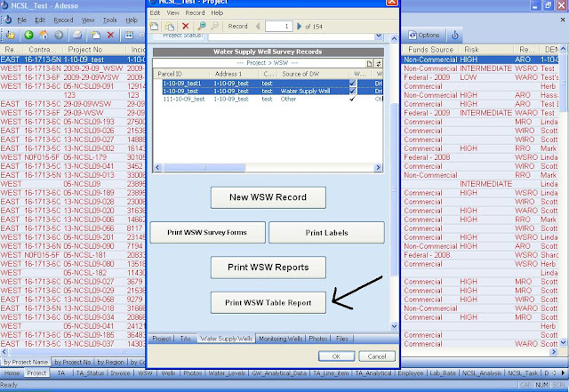Switch to the TAs tab in dialog

coord(186,339)
